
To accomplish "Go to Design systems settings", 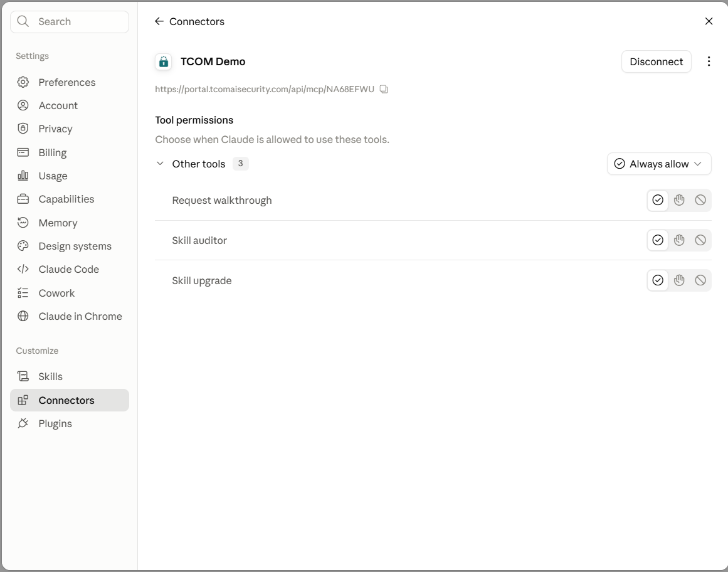I will click(70, 246).
